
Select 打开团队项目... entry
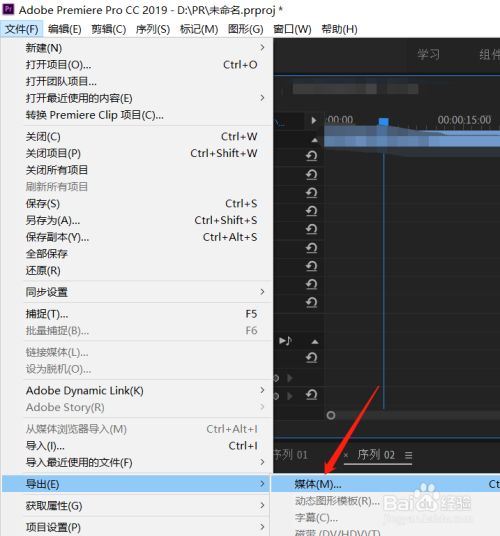click(x=137, y=81)
